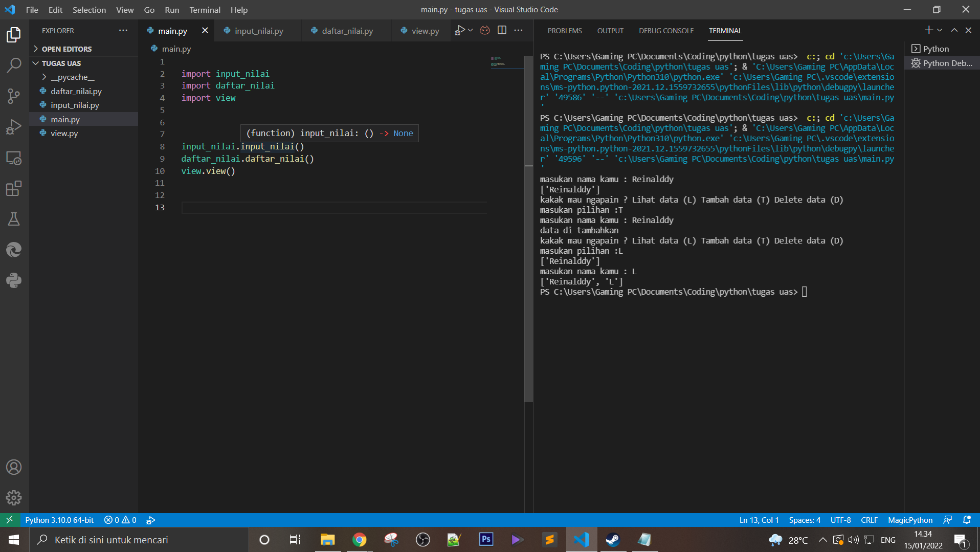This screenshot has width=980, height=552.
Task: Close the main.py editor tab
Action: pyautogui.click(x=205, y=30)
